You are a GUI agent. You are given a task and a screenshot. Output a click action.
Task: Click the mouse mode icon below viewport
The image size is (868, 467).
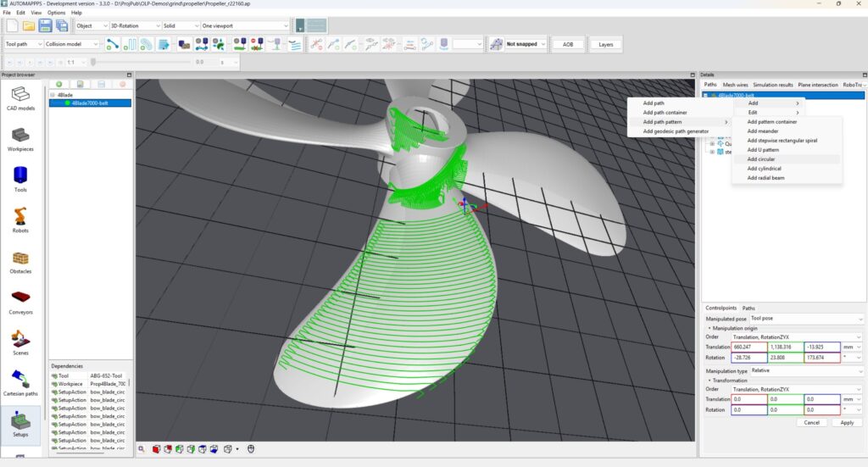tap(251, 449)
